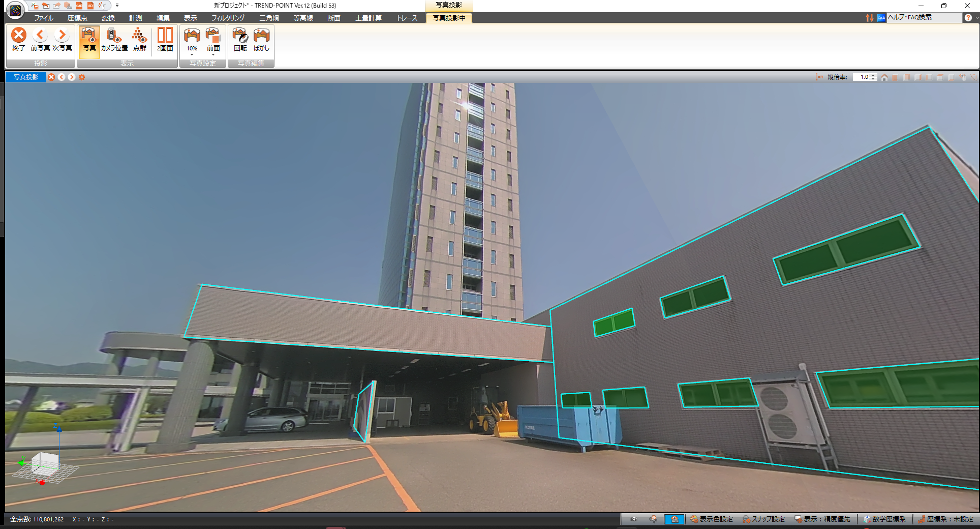Click the 数学座標系 coordinate system button
This screenshot has width=980, height=529.
[x=884, y=519]
